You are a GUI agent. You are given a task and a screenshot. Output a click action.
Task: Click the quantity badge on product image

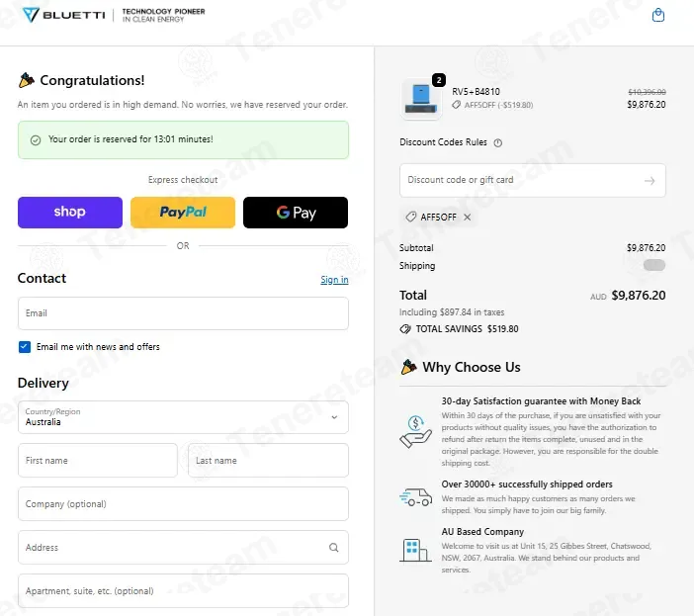439,80
